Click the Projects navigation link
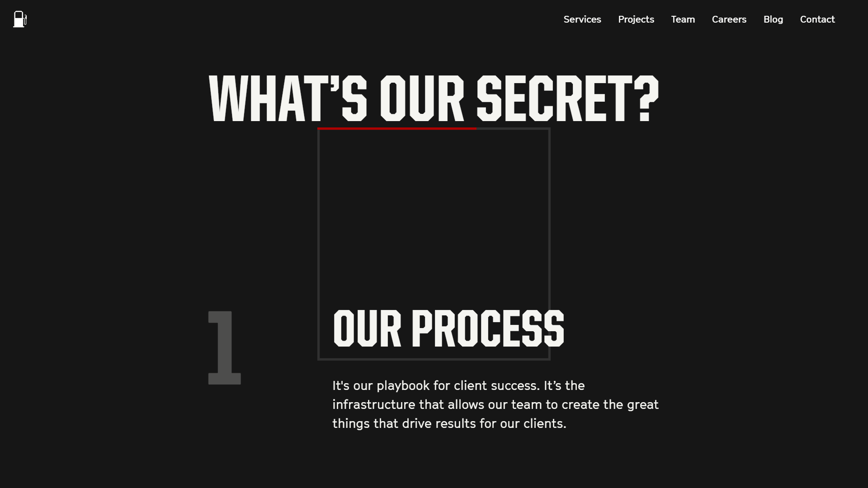 (x=636, y=19)
